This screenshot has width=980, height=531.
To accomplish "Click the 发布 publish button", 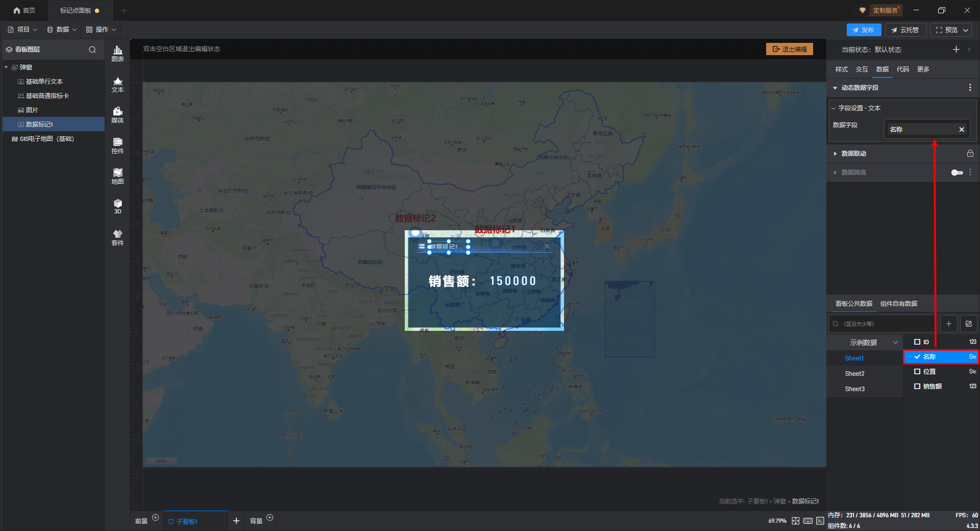I will 864,30.
